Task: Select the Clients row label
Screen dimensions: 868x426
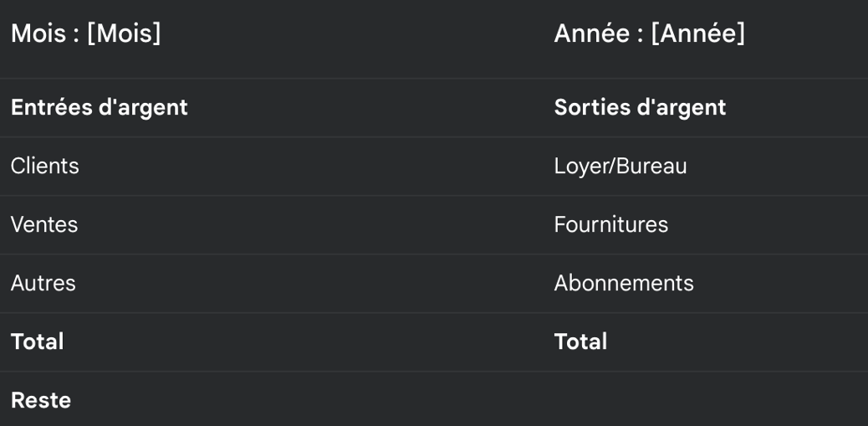Action: click(44, 166)
